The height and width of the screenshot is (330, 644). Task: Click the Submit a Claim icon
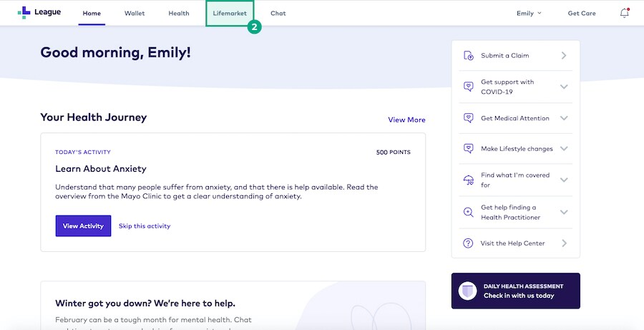pyautogui.click(x=469, y=56)
